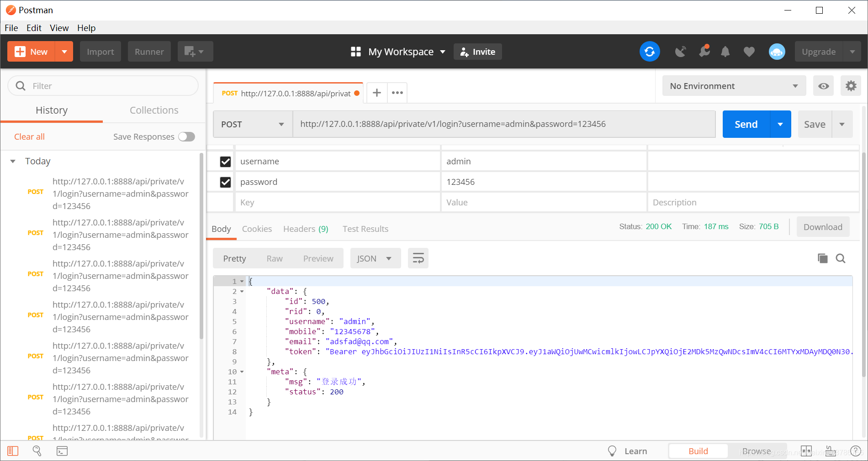868x461 pixels.
Task: Collapse the meta object at line 10
Action: 242,372
